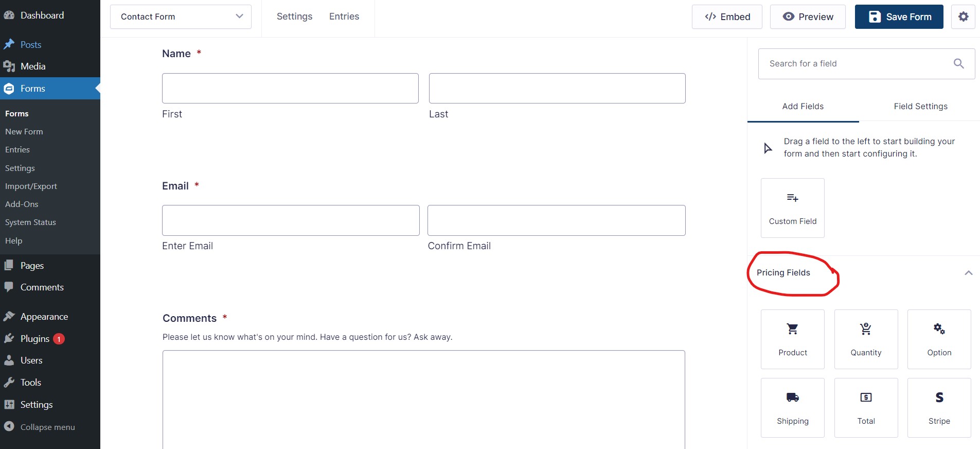Click the Plugins plug icon
Viewport: 980px width, 449px height.
(x=9, y=338)
